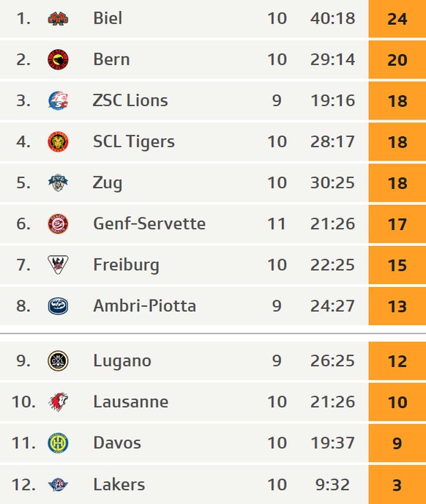Open the Biel team name
The width and height of the screenshot is (426, 504).
(108, 18)
